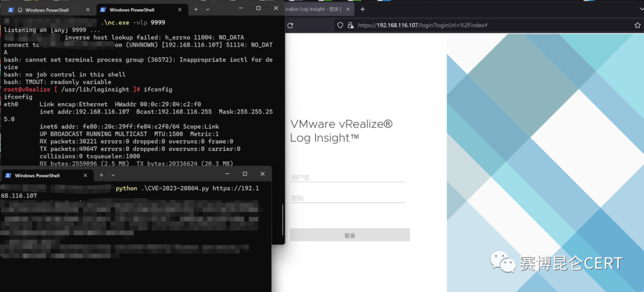644x292 pixels.
Task: Open a new tab in the upper PowerShell window
Action: pos(196,9)
